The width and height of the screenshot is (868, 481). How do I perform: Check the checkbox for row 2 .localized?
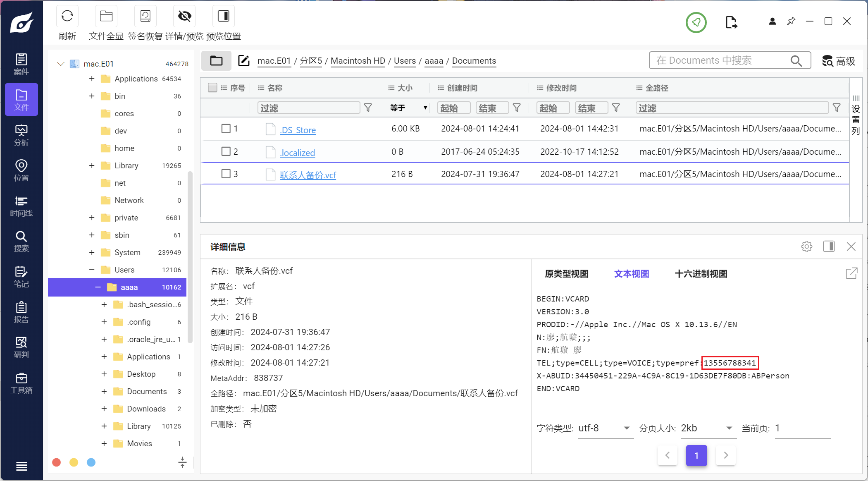click(x=226, y=151)
